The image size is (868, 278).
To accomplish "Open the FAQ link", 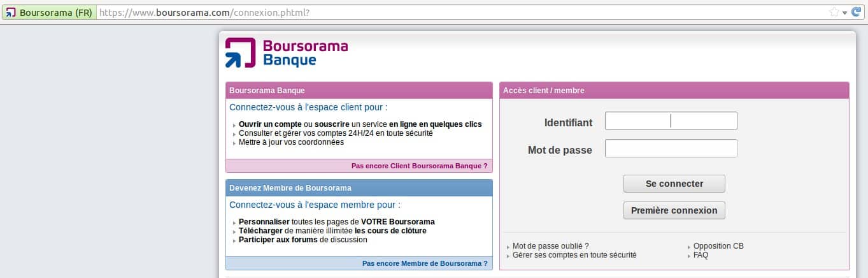I will pyautogui.click(x=701, y=255).
